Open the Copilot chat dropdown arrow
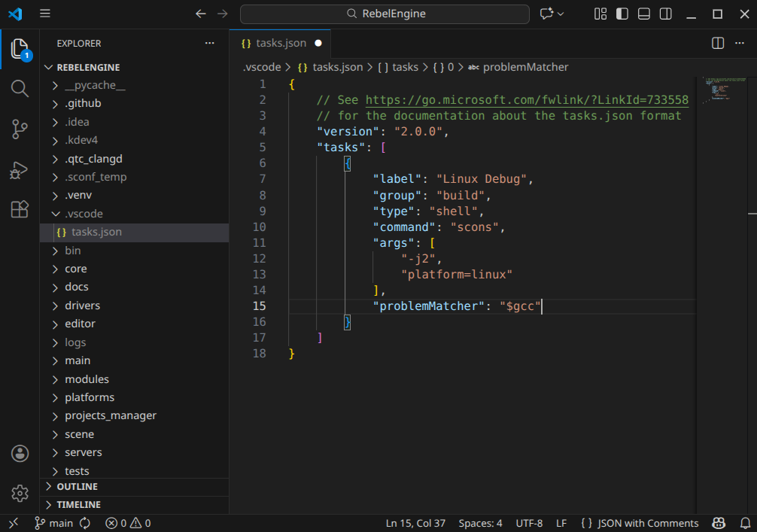The image size is (757, 532). point(561,14)
